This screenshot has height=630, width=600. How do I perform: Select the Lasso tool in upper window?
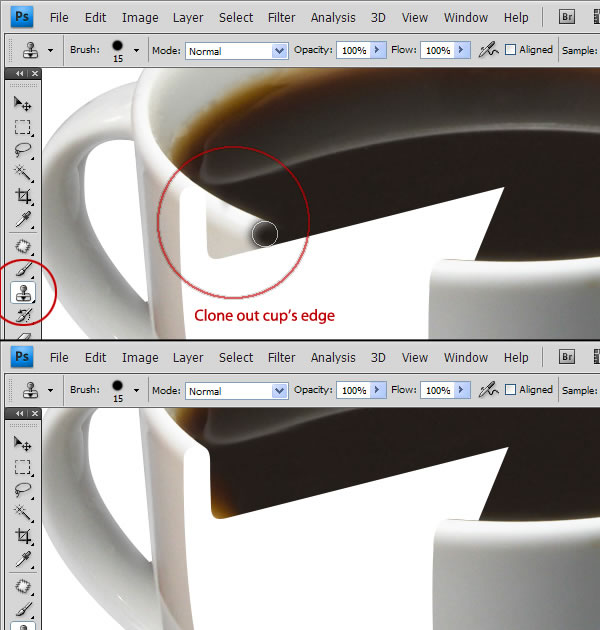coord(23,150)
